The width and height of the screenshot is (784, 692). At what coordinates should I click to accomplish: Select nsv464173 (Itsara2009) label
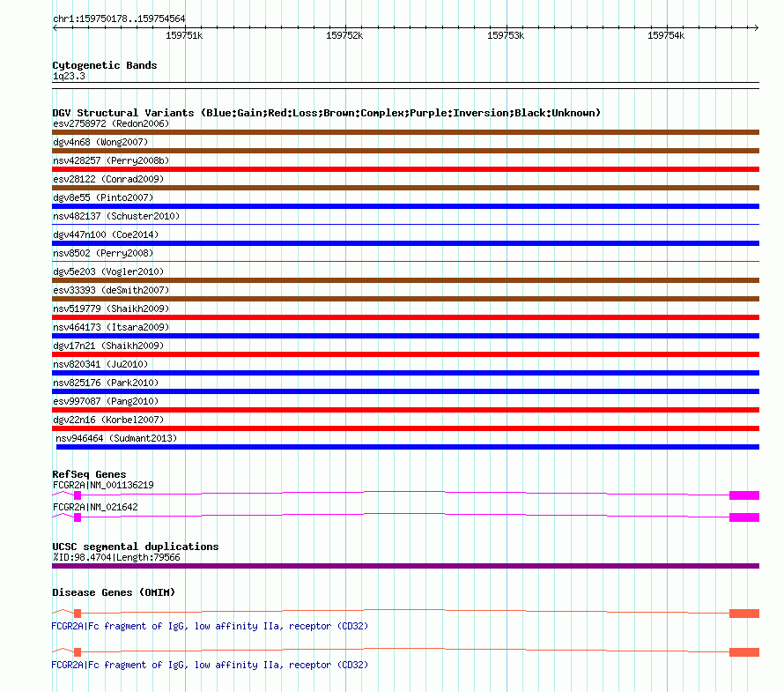(111, 327)
